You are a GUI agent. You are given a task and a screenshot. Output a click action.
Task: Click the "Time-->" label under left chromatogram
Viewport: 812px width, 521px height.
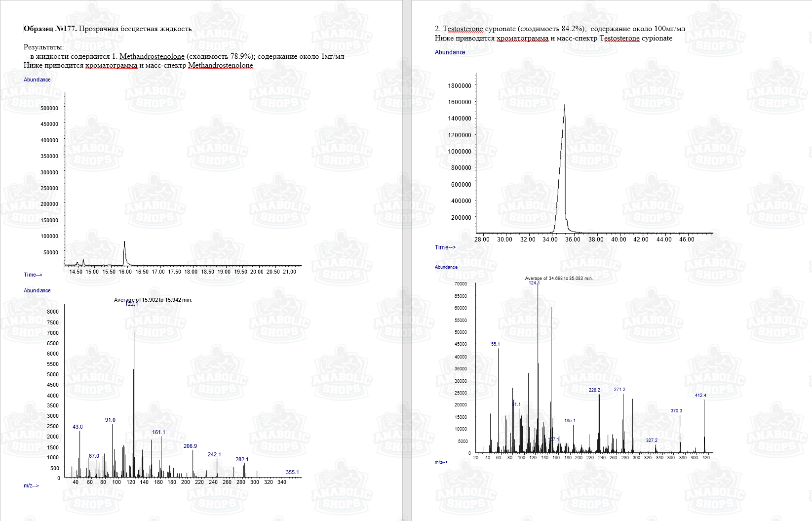(33, 275)
